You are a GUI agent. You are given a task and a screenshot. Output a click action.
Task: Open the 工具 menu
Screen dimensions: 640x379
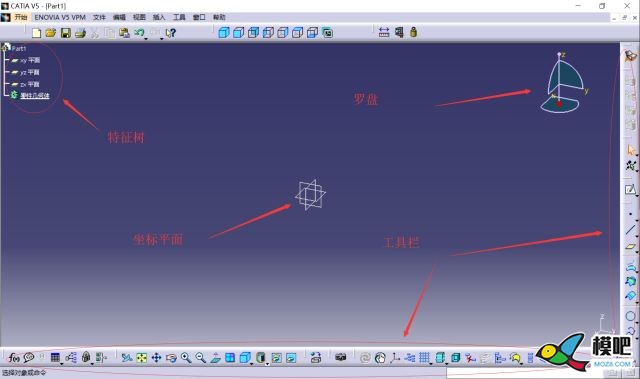tap(179, 17)
